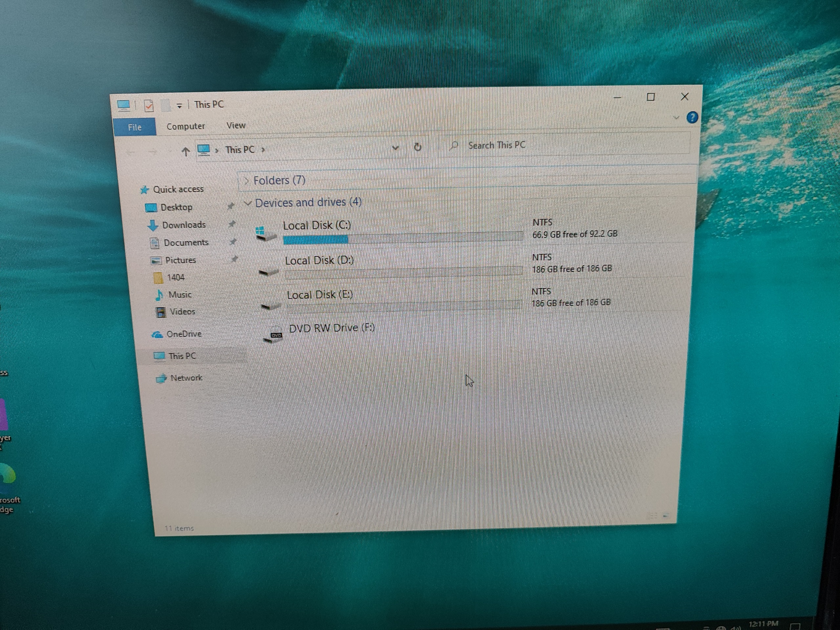Open the Customize Quick Access Toolbar dropdown

click(179, 106)
